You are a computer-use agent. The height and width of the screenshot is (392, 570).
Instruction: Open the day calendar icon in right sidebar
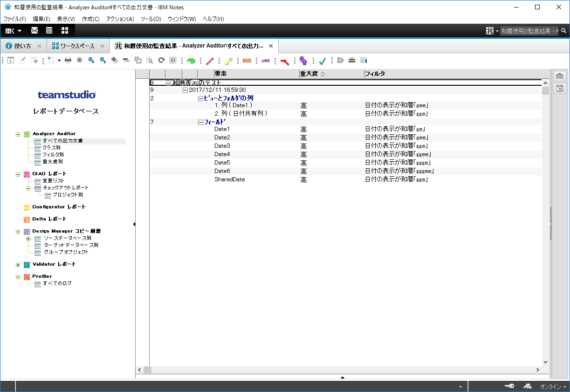point(560,88)
